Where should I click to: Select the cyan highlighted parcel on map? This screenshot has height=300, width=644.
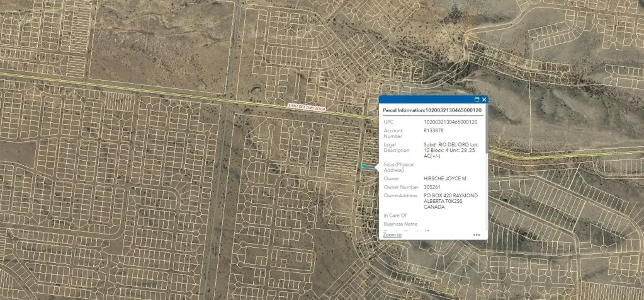[365, 166]
